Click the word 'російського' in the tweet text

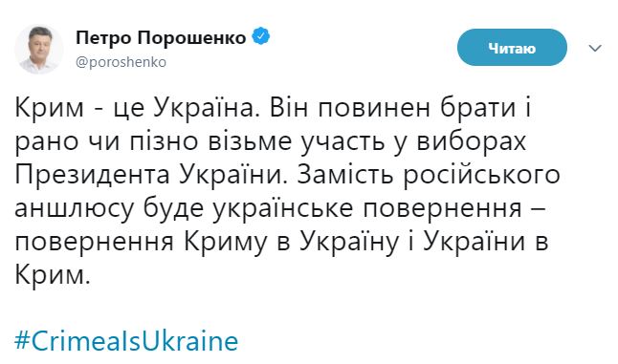pyautogui.click(x=481, y=175)
